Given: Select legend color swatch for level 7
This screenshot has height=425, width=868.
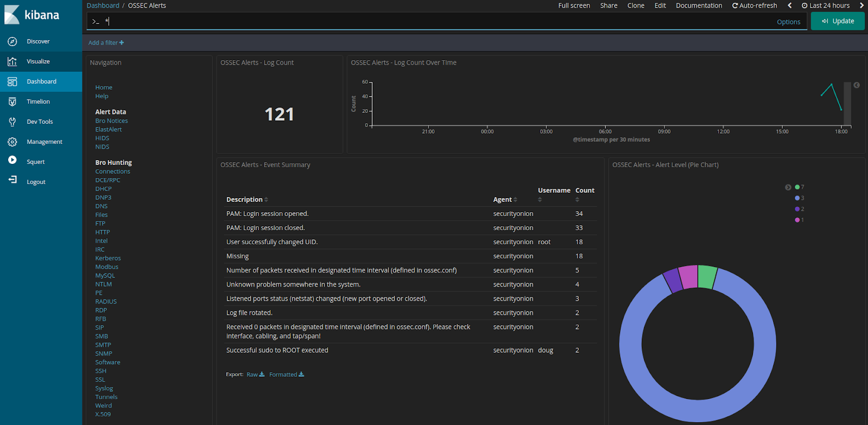Looking at the screenshot, I should [797, 187].
